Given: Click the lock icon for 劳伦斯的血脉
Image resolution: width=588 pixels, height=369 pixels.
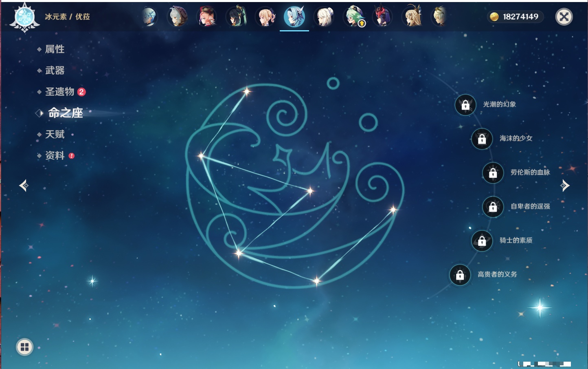Looking at the screenshot, I should coord(493,173).
